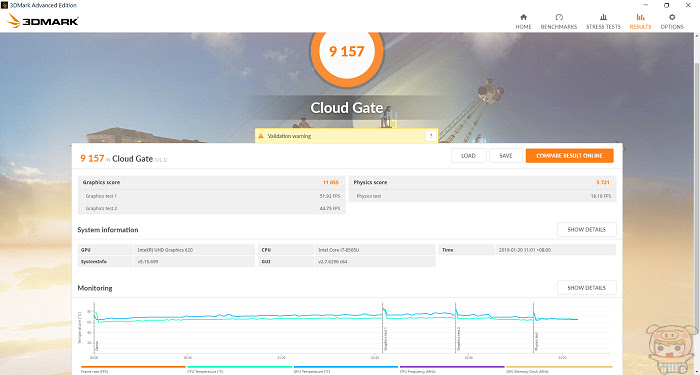Click the Time value 2019-01-30 11:01
700x375 pixels.
point(525,250)
